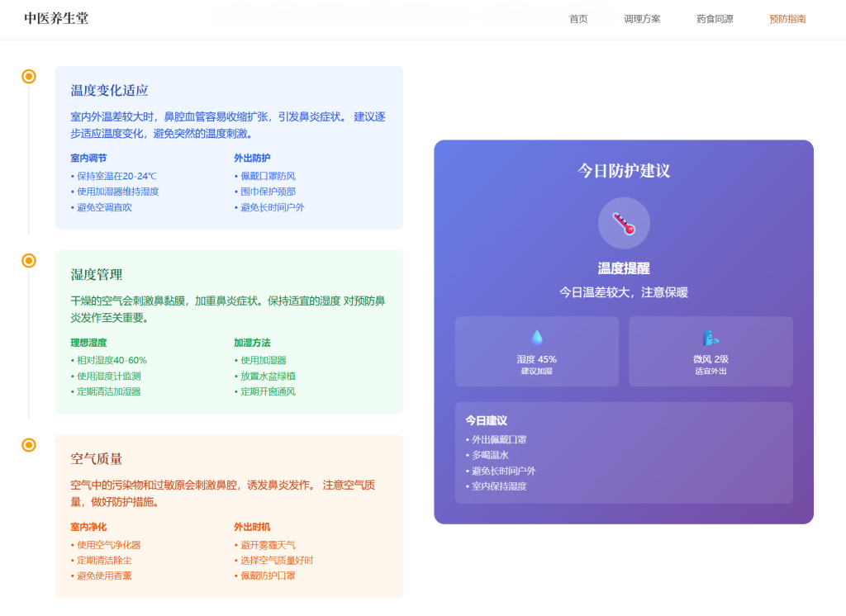The image size is (846, 616).
Task: Click the 中医养生堂 site logo
Action: click(x=56, y=18)
